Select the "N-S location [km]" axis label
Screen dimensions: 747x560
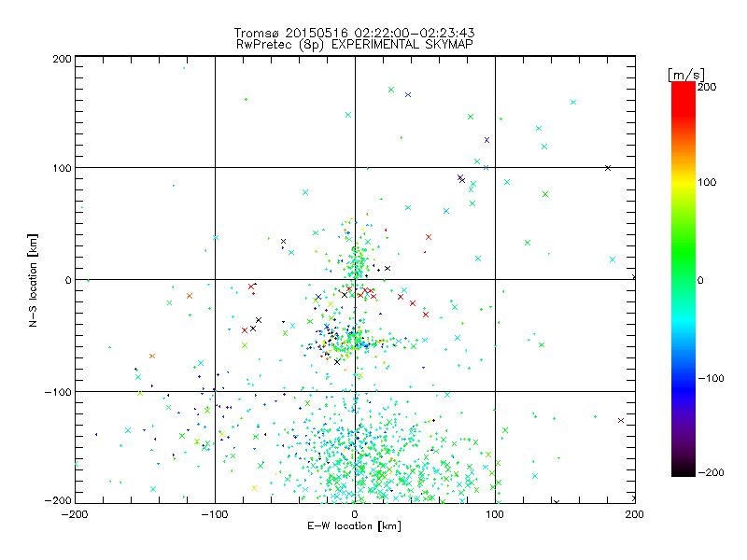[x=33, y=280]
